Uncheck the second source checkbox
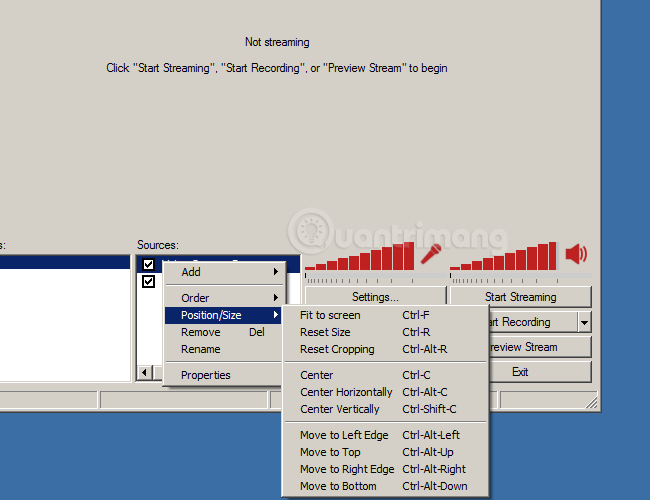Viewport: 650px width, 500px height. pos(148,282)
